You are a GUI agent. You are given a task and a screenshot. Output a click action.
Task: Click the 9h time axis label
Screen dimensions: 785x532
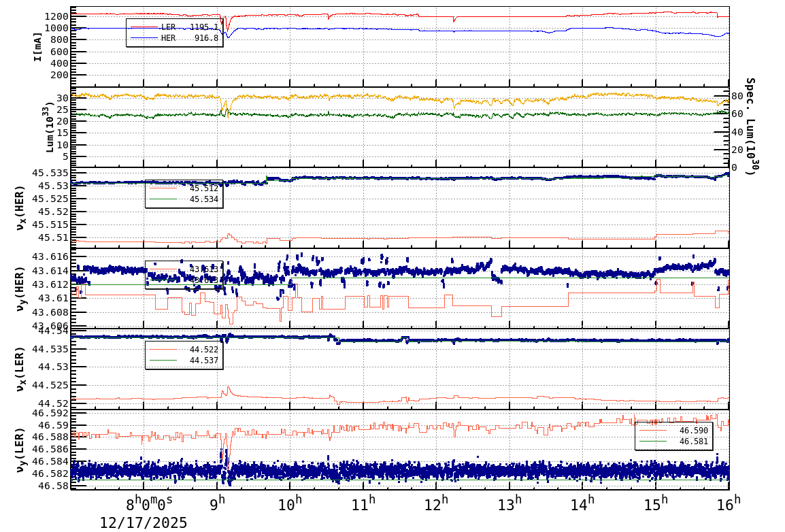click(x=217, y=503)
